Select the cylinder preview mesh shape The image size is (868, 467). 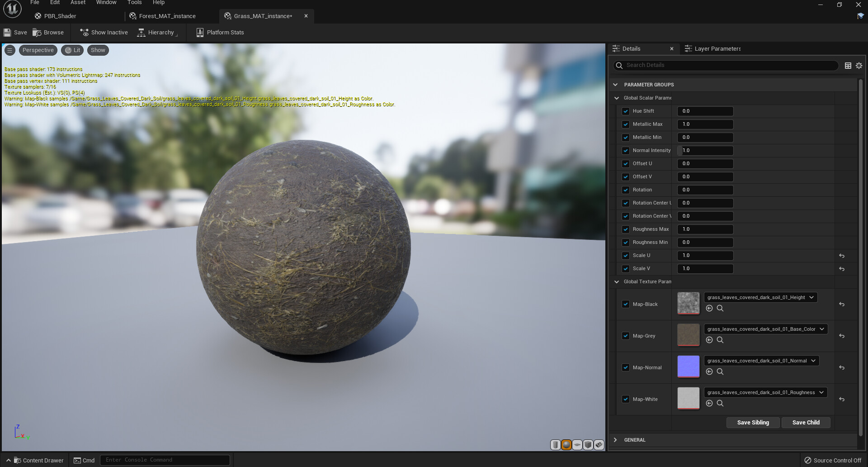click(555, 445)
